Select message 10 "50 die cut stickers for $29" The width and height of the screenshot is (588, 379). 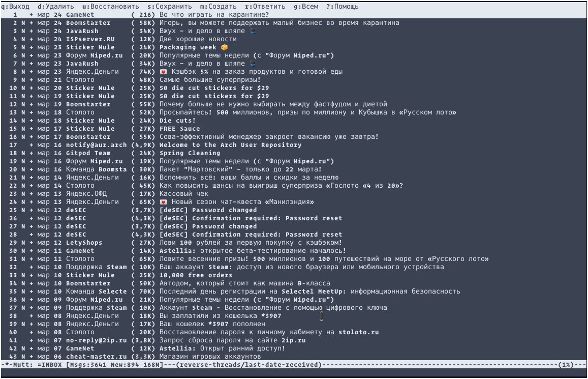coord(294,88)
